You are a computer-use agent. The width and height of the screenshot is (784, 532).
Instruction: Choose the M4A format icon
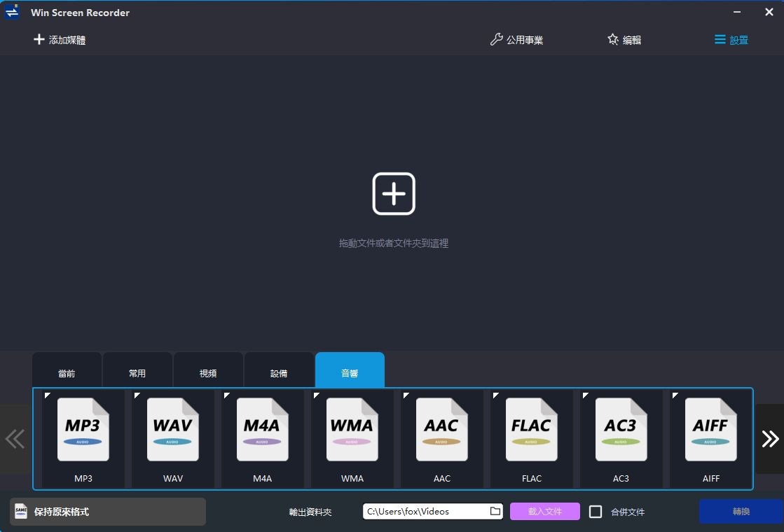pos(263,429)
